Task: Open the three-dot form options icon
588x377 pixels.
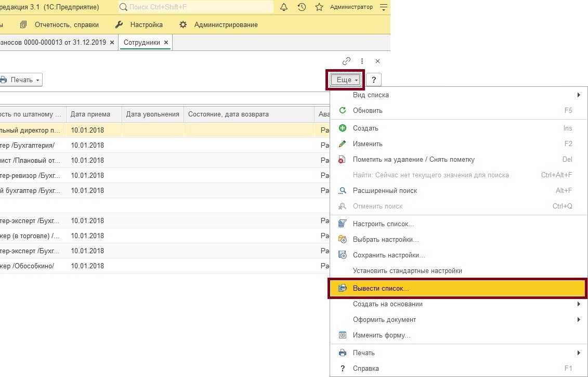Action: point(362,61)
